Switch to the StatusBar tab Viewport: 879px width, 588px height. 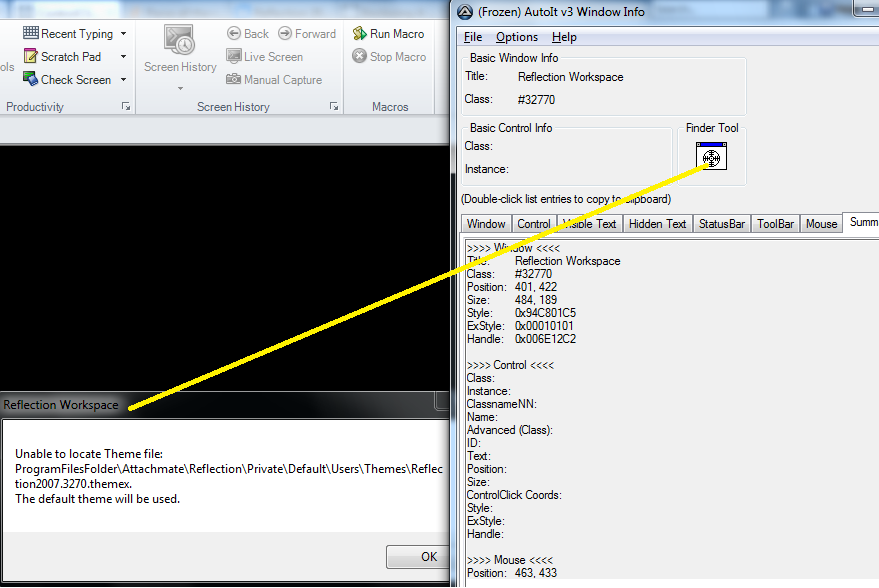pos(722,224)
